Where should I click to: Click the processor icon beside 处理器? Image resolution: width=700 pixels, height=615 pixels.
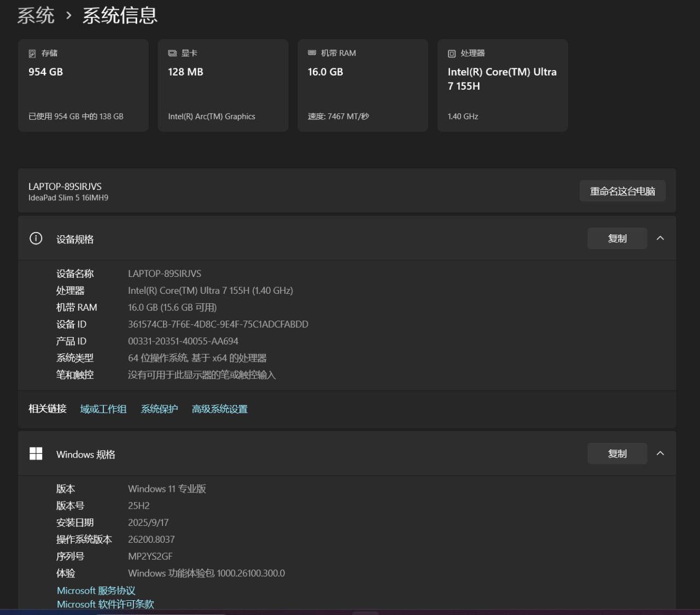click(452, 54)
